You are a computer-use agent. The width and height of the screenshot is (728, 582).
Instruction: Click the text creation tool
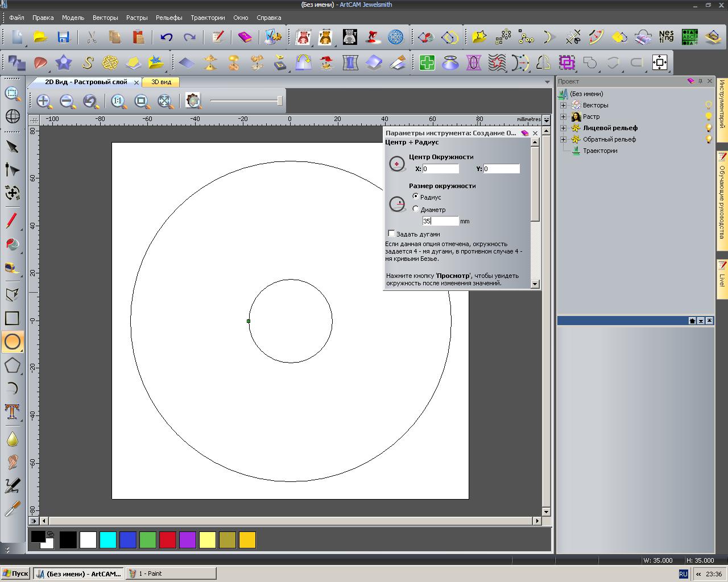tap(13, 411)
